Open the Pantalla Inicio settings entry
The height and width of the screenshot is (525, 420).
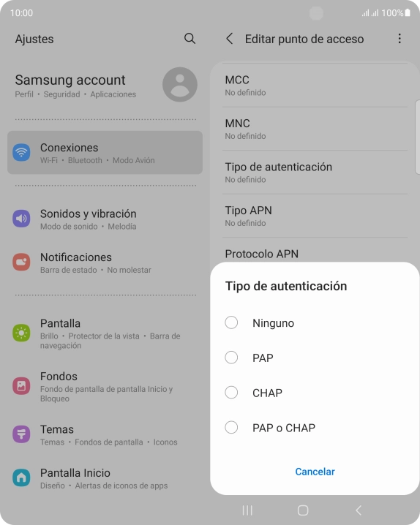click(x=105, y=478)
